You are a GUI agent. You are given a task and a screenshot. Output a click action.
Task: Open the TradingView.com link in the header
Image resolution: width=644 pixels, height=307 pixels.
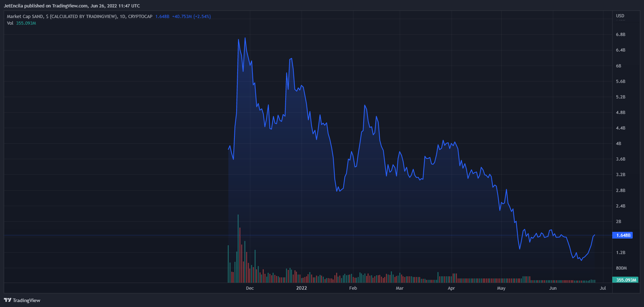[70, 6]
